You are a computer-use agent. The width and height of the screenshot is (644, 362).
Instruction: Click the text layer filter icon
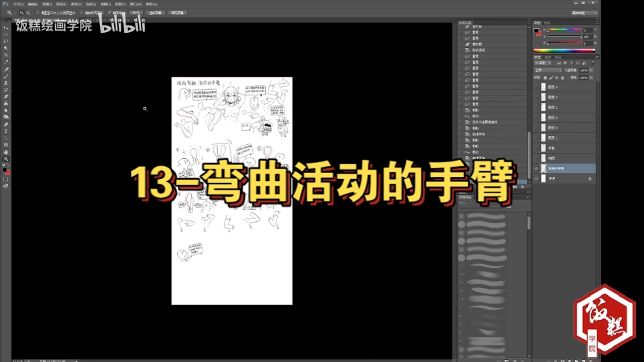[x=572, y=63]
